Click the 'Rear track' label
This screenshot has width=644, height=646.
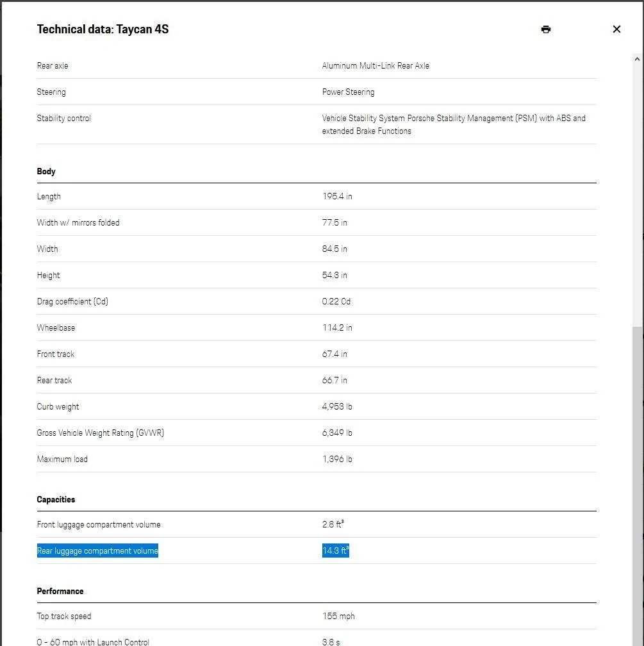[x=54, y=381]
